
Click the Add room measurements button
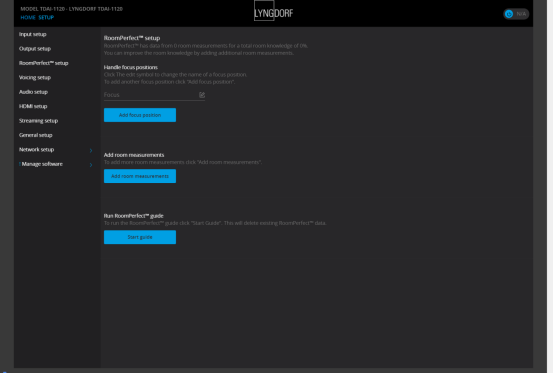(140, 176)
